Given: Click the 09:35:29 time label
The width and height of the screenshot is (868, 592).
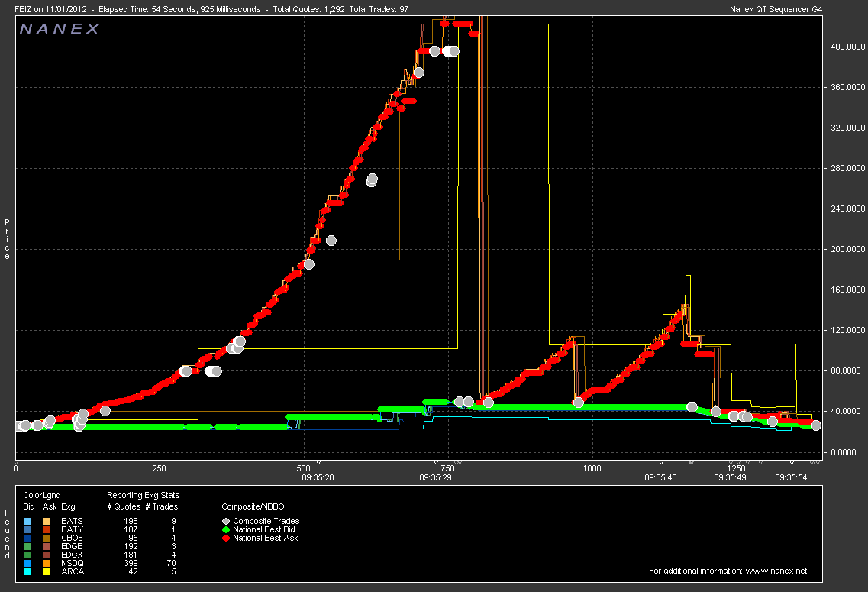Looking at the screenshot, I should point(436,477).
